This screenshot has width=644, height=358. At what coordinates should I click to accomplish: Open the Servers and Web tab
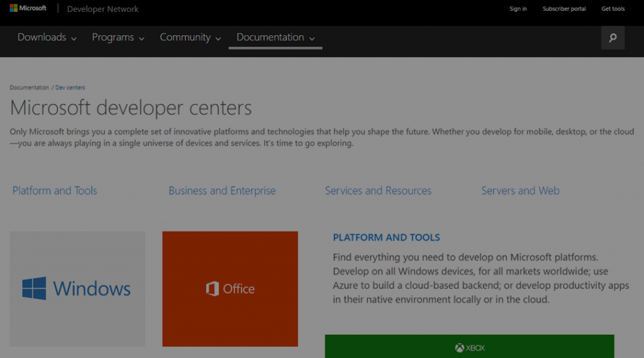tap(520, 191)
